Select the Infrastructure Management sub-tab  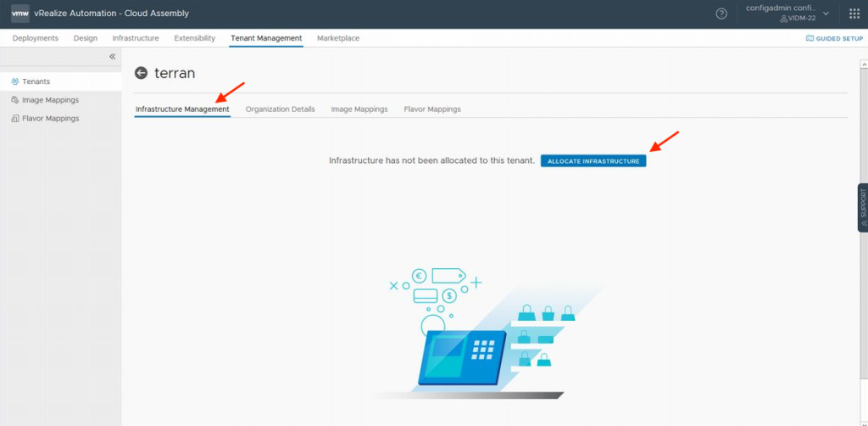tap(182, 109)
